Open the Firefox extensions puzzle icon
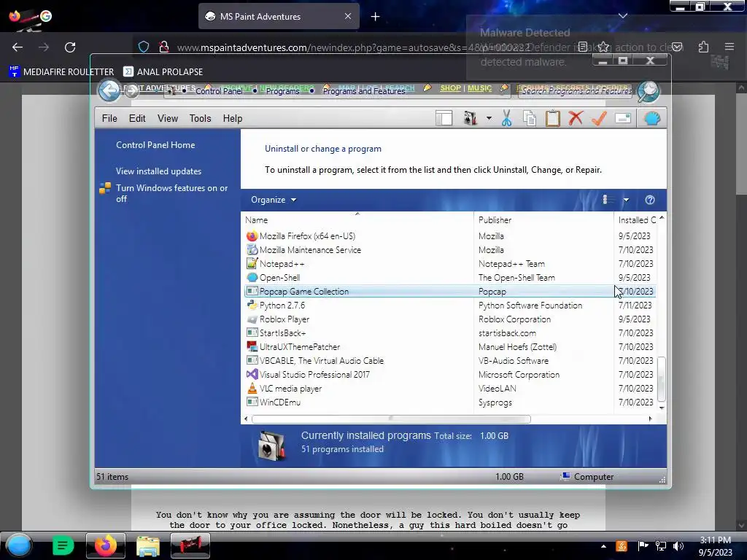Viewport: 747px width, 560px height. 703,47
